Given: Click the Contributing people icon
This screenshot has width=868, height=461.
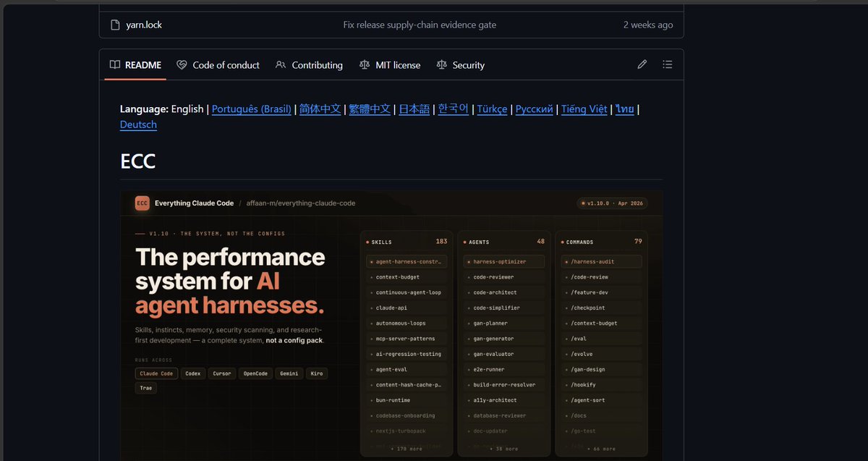Looking at the screenshot, I should point(281,65).
